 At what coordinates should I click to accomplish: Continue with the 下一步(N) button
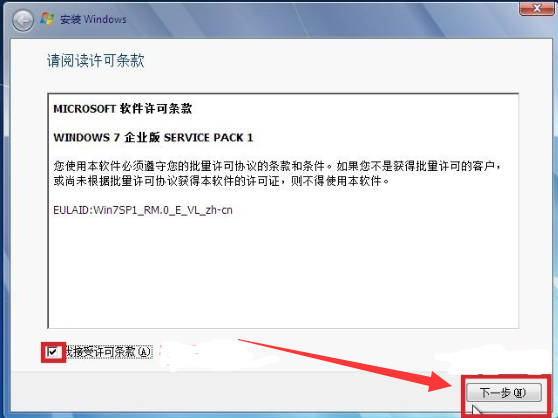[504, 393]
